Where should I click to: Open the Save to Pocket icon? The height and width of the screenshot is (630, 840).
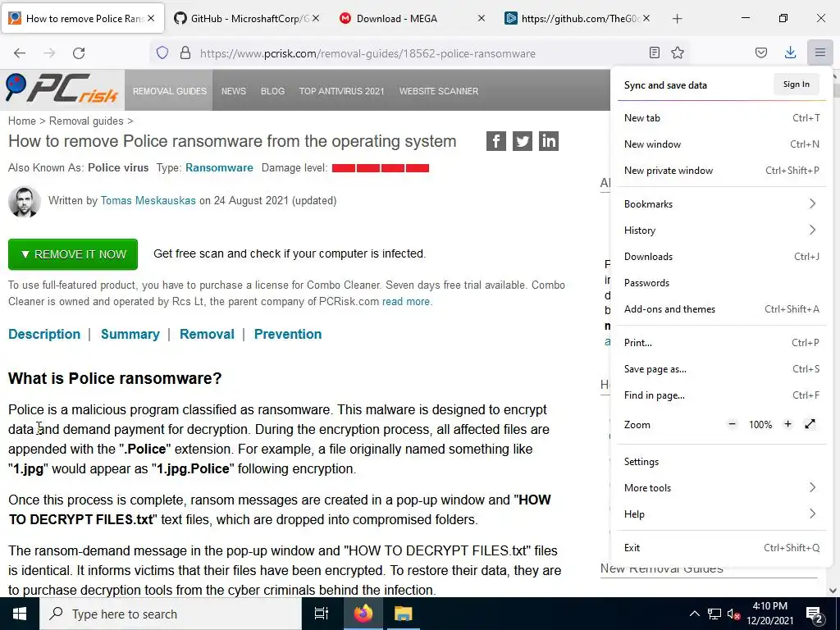(760, 52)
